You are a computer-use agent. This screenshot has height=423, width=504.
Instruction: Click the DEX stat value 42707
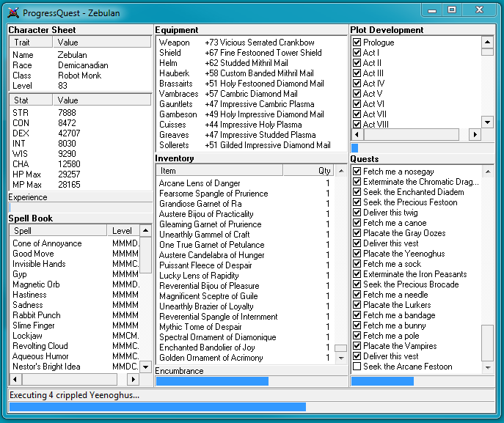tap(69, 133)
